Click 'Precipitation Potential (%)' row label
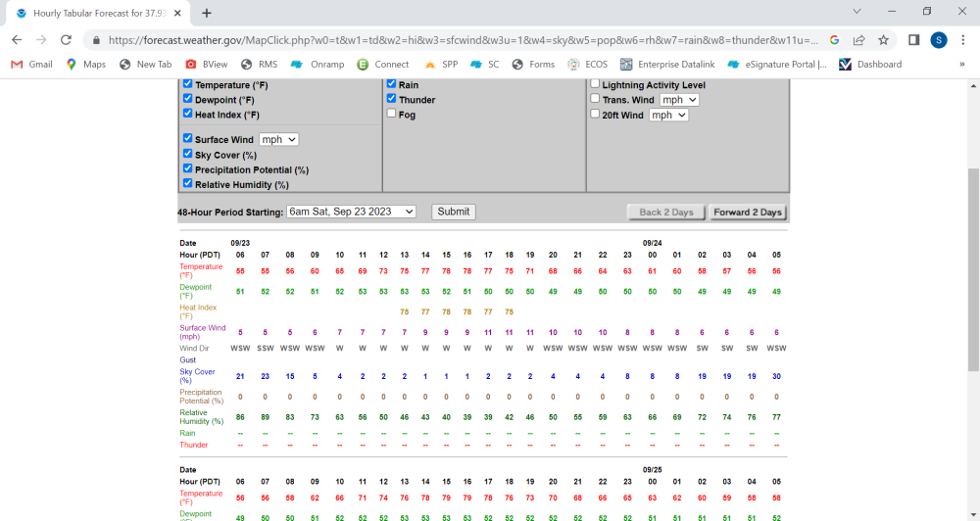Viewport: 980px width, 521px height. (x=201, y=397)
